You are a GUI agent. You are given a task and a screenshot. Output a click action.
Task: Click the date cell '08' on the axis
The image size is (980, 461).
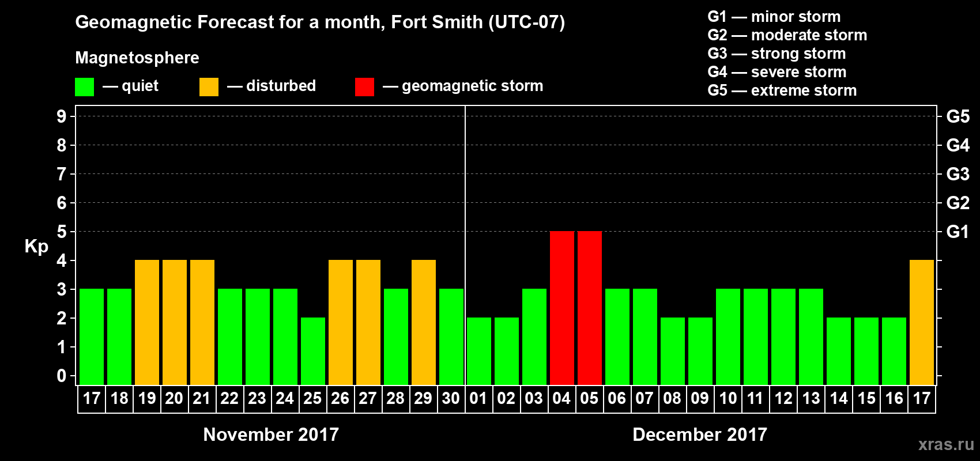[x=673, y=399]
